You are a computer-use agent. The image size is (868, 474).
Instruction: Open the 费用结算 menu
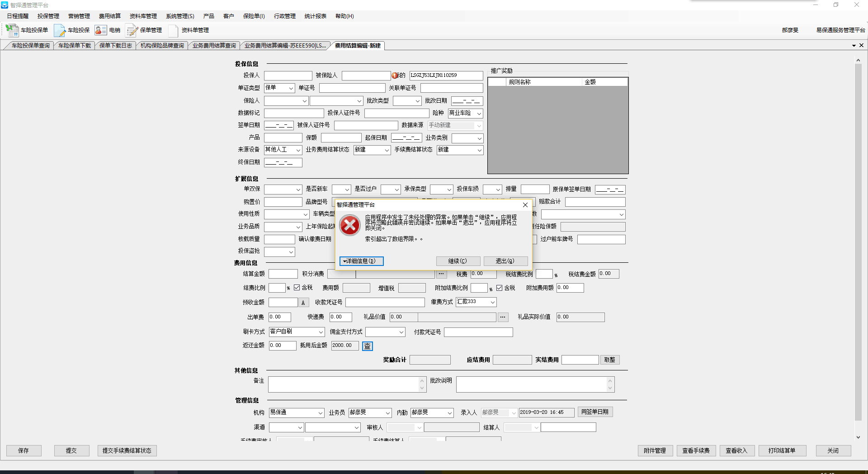click(110, 16)
